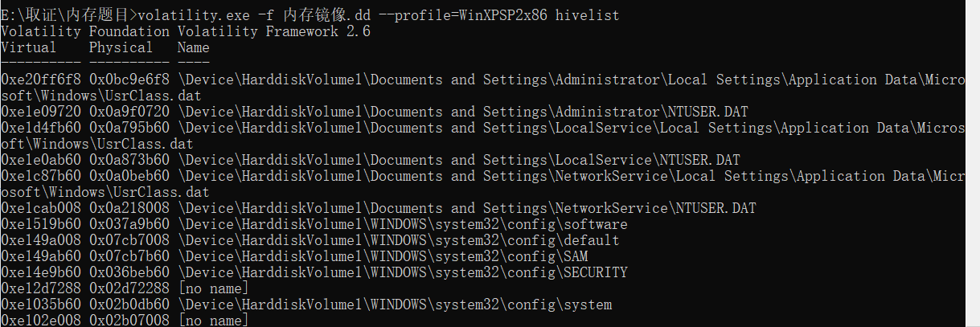Click virtual address 0xe1e09720
Viewport: 980px width, 327px height.
(x=41, y=112)
